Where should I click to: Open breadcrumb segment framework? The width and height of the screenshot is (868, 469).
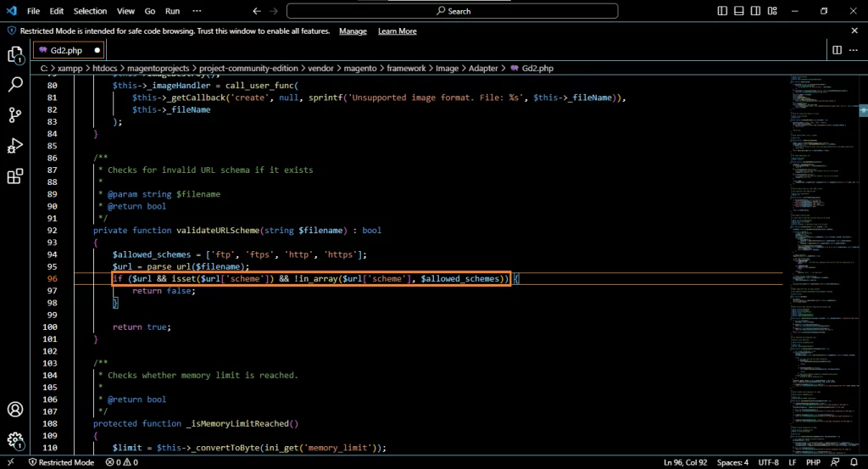(x=406, y=68)
